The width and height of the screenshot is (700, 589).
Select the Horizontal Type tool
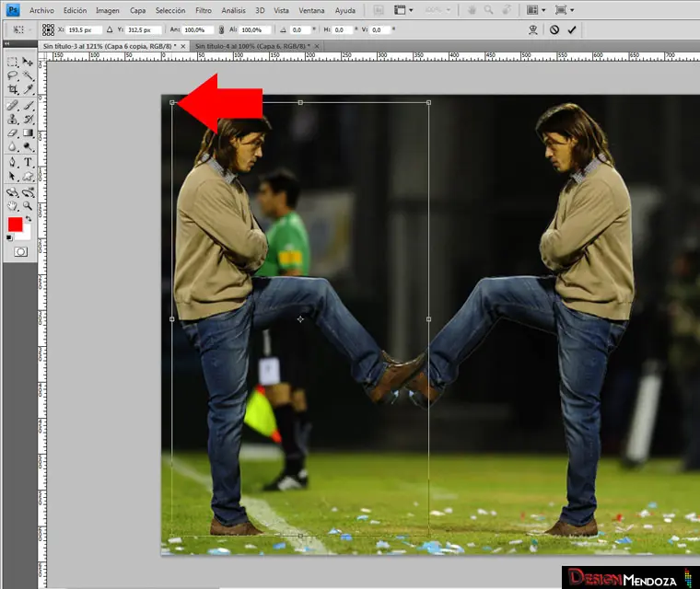[x=29, y=162]
